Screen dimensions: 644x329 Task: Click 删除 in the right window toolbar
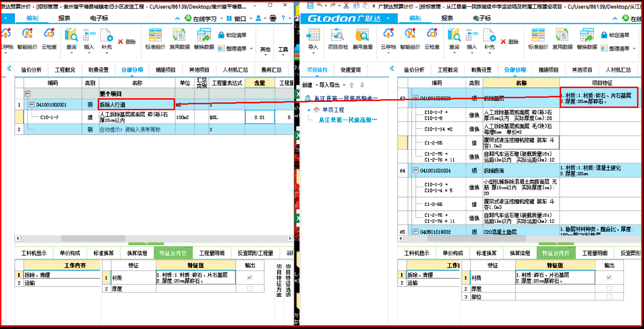tap(509, 42)
